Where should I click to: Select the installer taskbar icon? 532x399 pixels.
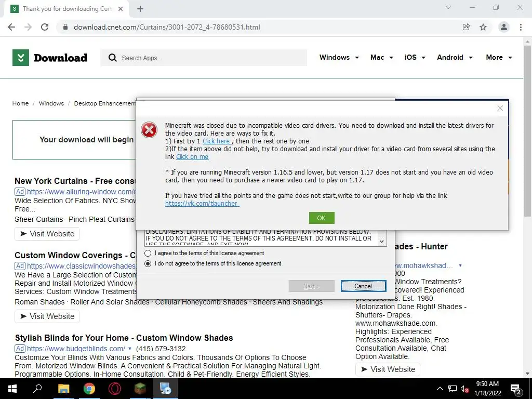[x=166, y=389]
